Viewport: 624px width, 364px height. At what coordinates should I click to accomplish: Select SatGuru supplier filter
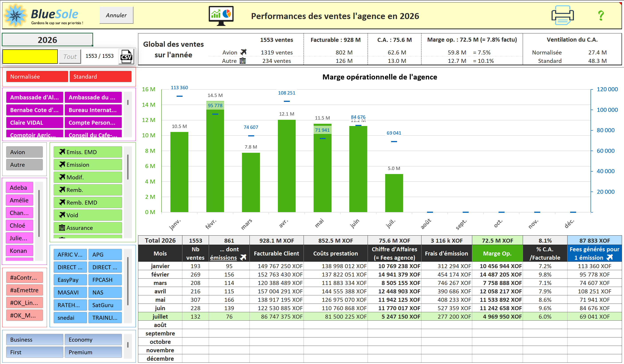point(105,305)
